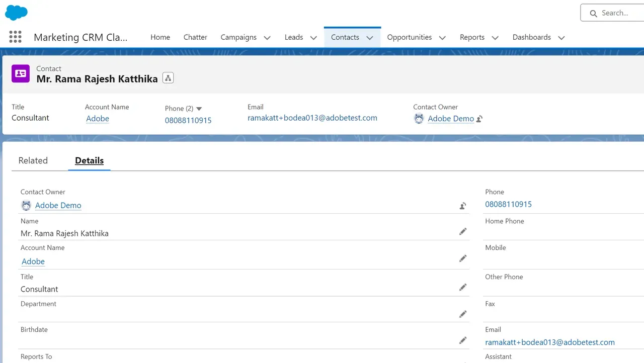Open the Campaigns nav tab
644x363 pixels.
(238, 37)
